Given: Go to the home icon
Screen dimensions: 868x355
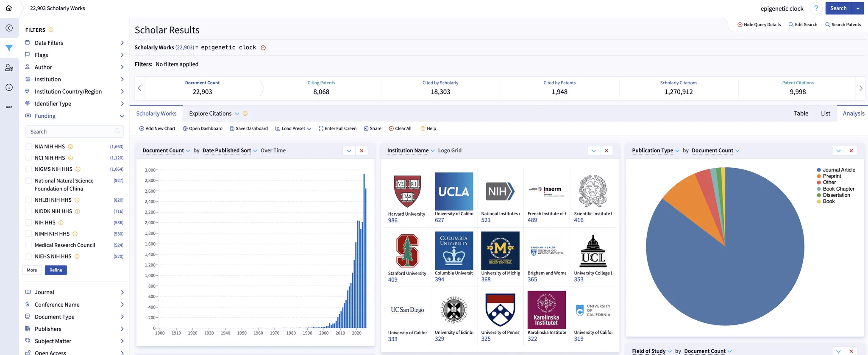Looking at the screenshot, I should tap(9, 8).
